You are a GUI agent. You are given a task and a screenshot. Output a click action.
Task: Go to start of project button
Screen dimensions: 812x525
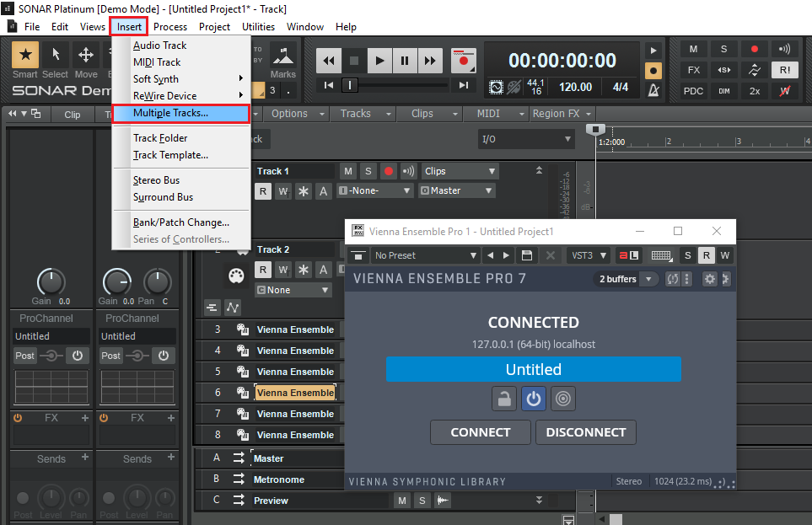(x=329, y=85)
